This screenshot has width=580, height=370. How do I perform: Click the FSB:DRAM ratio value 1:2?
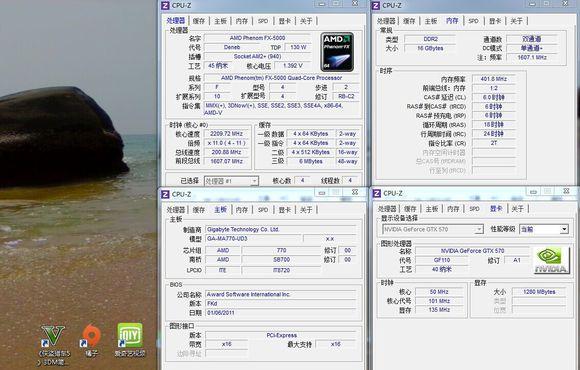point(494,88)
